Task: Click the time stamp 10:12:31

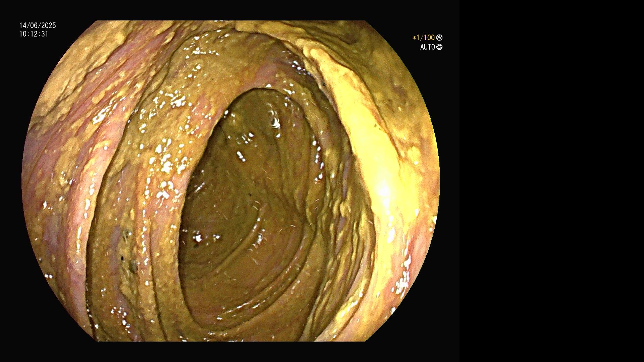Action: click(34, 34)
